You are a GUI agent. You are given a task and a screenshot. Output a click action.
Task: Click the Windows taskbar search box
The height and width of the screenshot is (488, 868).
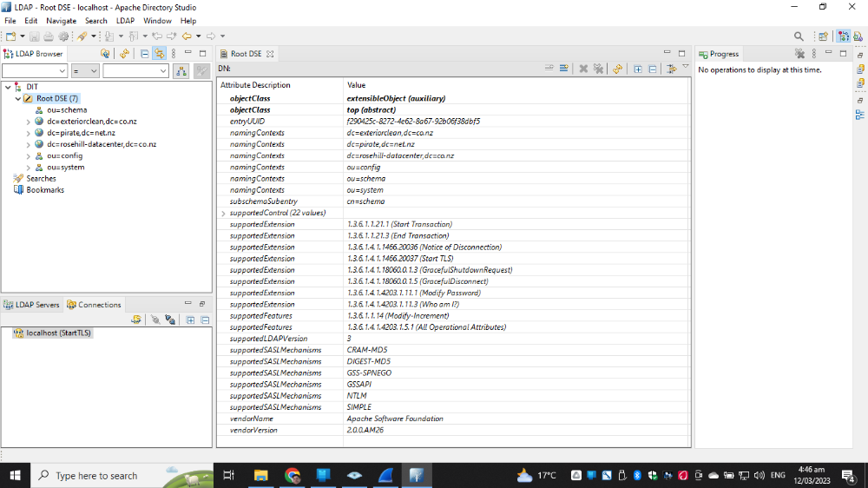(95, 476)
